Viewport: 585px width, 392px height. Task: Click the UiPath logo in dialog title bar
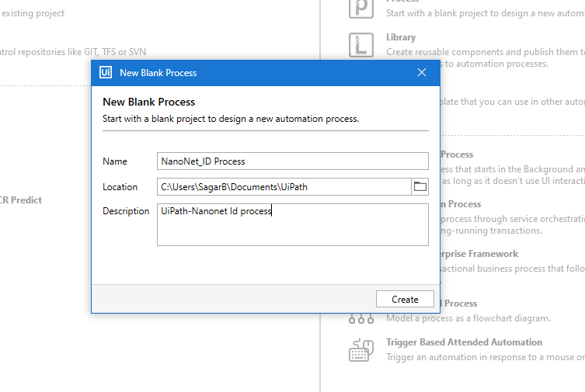[x=106, y=72]
